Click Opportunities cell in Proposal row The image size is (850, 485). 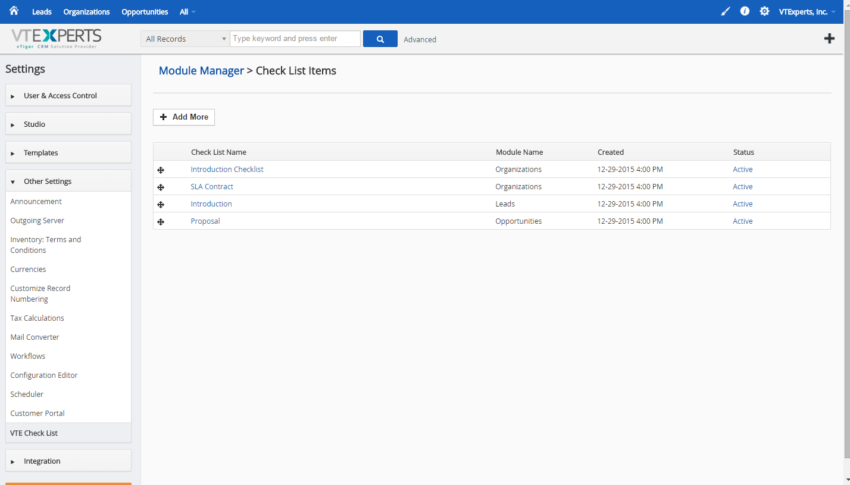518,222
